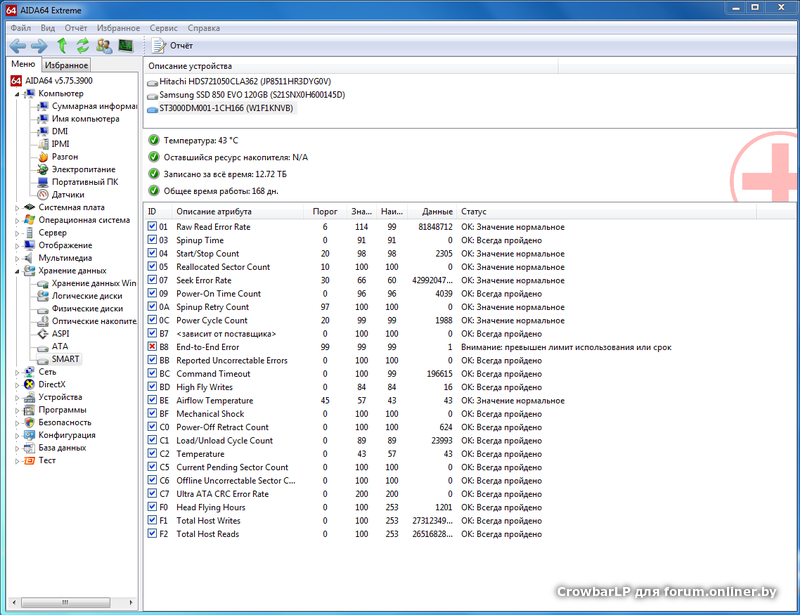800x615 pixels.
Task: Select the Samsung SSD 850 EVO drive icon
Action: pos(152,96)
